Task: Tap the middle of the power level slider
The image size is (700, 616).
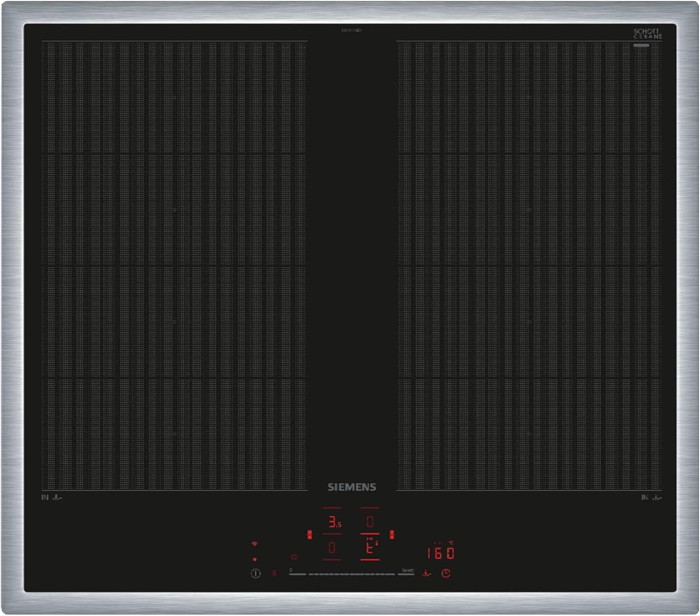Action: pos(352,574)
